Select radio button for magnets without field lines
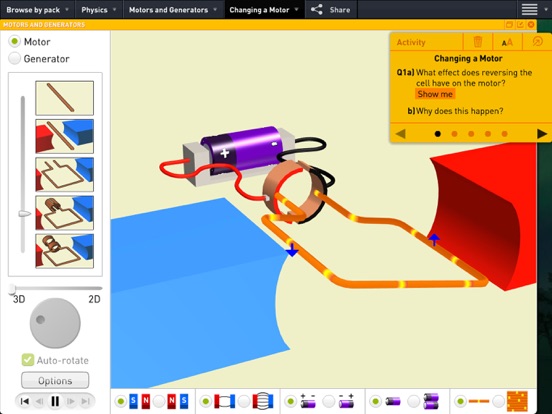 tap(206, 401)
